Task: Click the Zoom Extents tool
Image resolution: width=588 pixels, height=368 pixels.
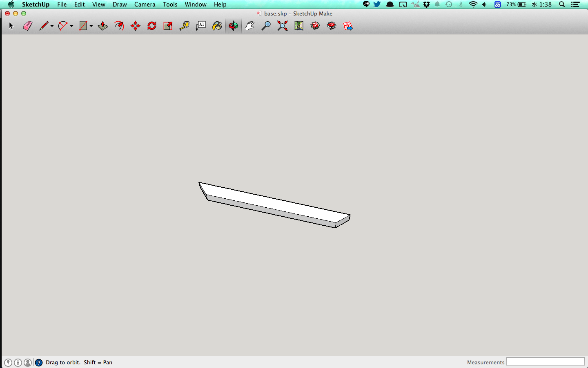Action: [282, 26]
